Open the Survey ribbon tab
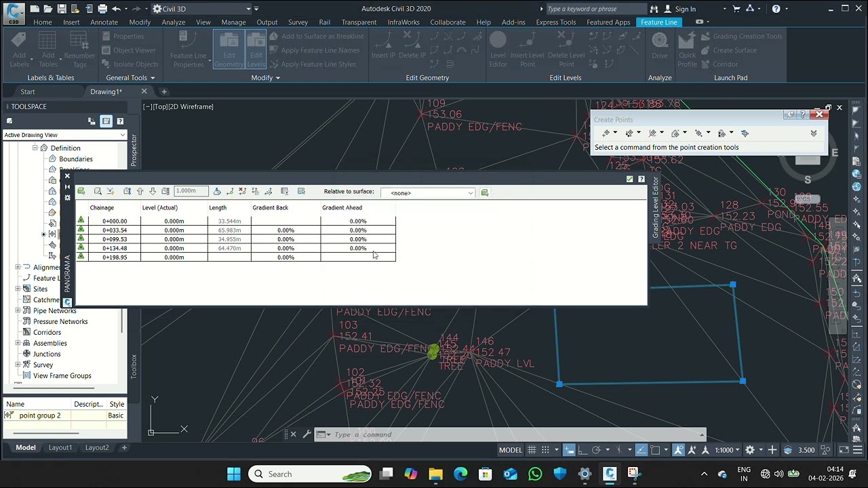This screenshot has height=488, width=868. [298, 22]
